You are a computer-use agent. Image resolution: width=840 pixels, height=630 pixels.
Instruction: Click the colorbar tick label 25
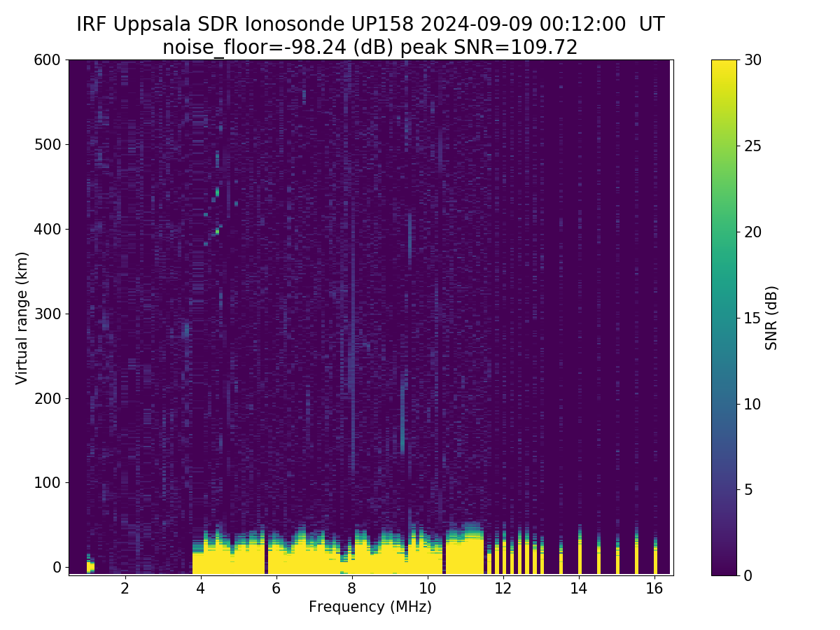click(752, 146)
